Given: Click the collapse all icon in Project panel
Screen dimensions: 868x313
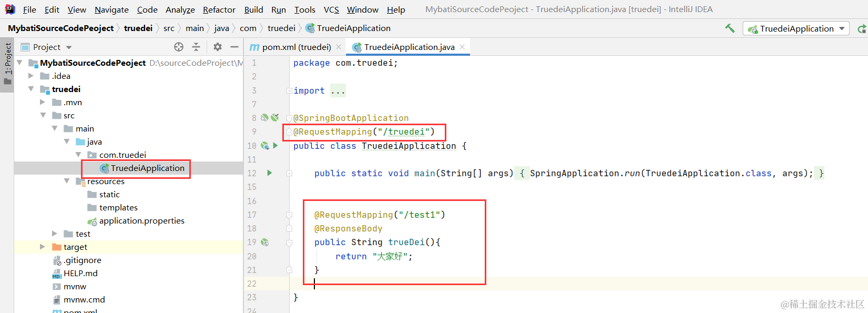Looking at the screenshot, I should (196, 47).
